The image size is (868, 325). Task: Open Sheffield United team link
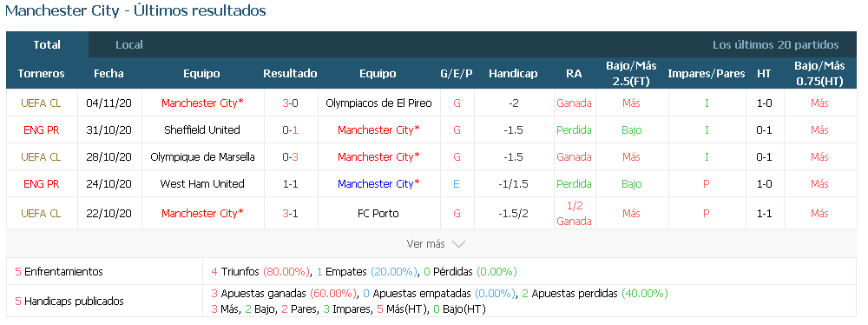click(x=202, y=130)
